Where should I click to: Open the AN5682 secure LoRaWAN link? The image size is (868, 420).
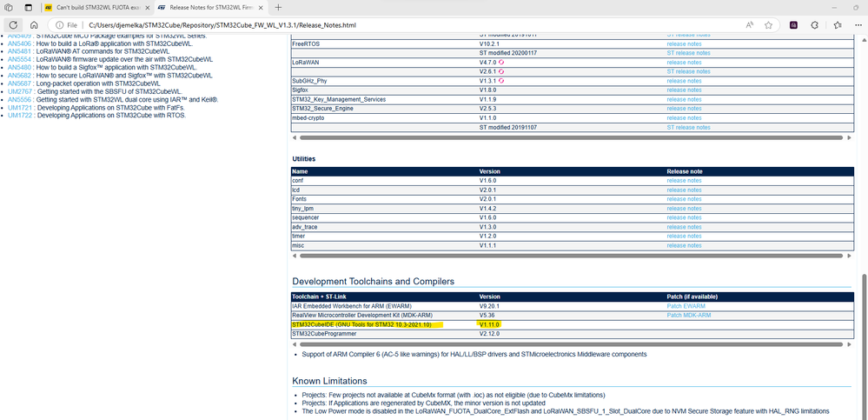[21, 75]
